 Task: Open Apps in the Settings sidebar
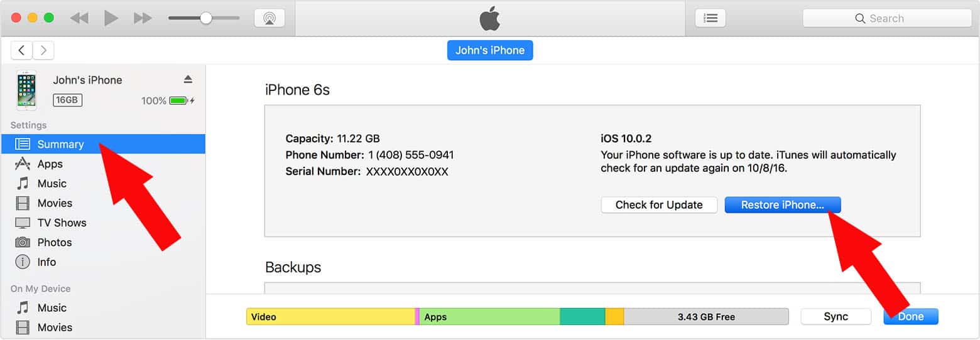point(50,164)
